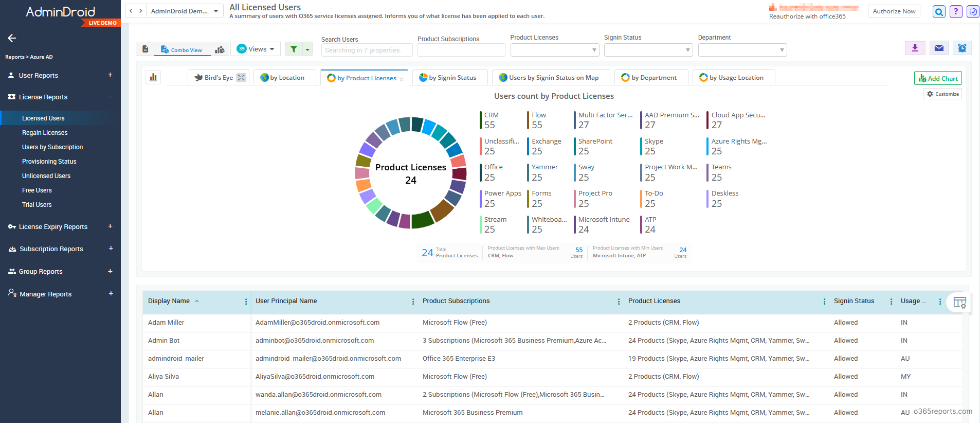Sort by the Display Name column header
This screenshot has width=980, height=423.
169,301
